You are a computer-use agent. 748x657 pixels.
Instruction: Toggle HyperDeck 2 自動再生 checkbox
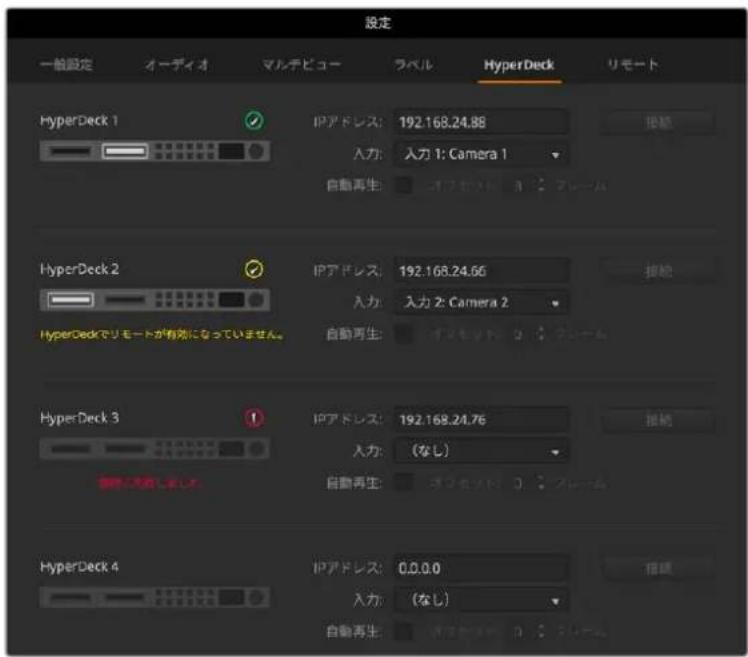[x=404, y=334]
